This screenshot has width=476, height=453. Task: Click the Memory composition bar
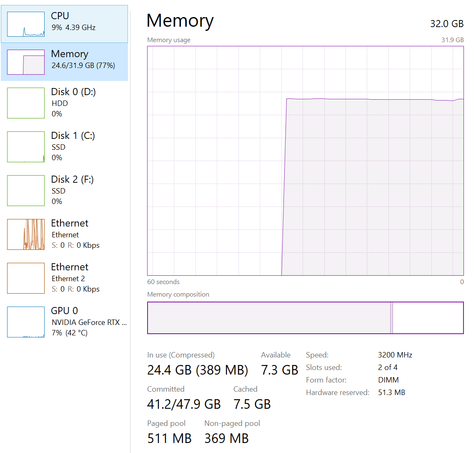[305, 318]
